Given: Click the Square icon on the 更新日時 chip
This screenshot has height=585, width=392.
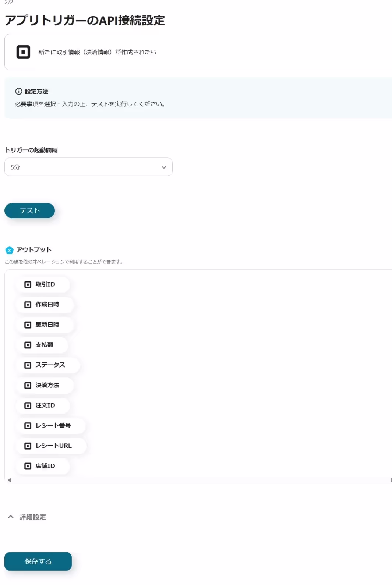Looking at the screenshot, I should click(28, 325).
